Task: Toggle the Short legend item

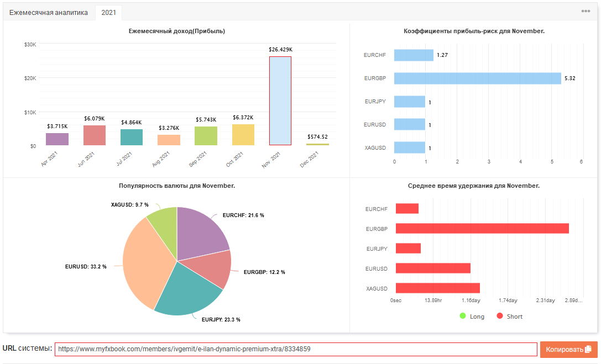Action: pyautogui.click(x=509, y=316)
